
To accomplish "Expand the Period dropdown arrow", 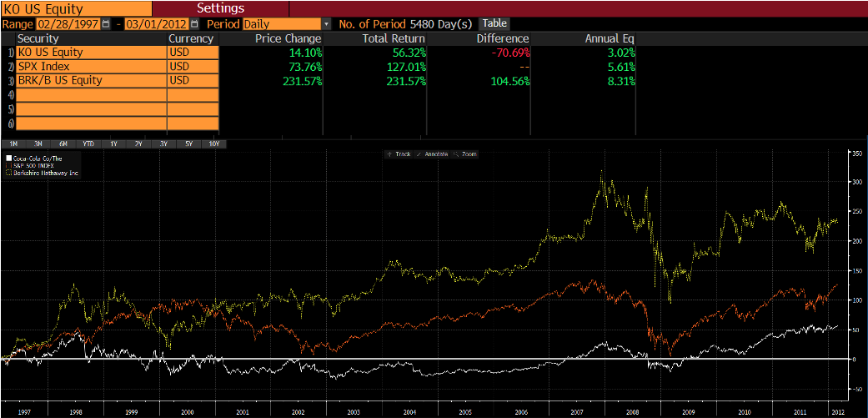I will [x=326, y=24].
